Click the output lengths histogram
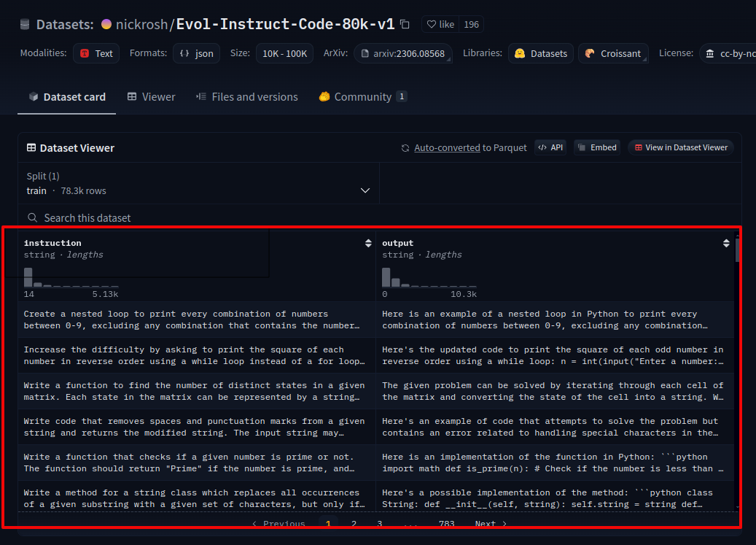 tap(429, 278)
